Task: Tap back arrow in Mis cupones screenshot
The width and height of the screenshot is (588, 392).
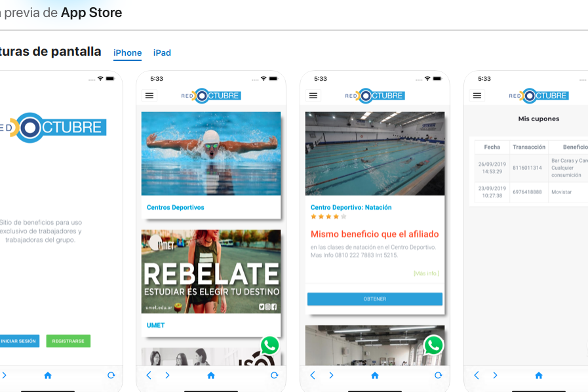Action: pos(477,376)
